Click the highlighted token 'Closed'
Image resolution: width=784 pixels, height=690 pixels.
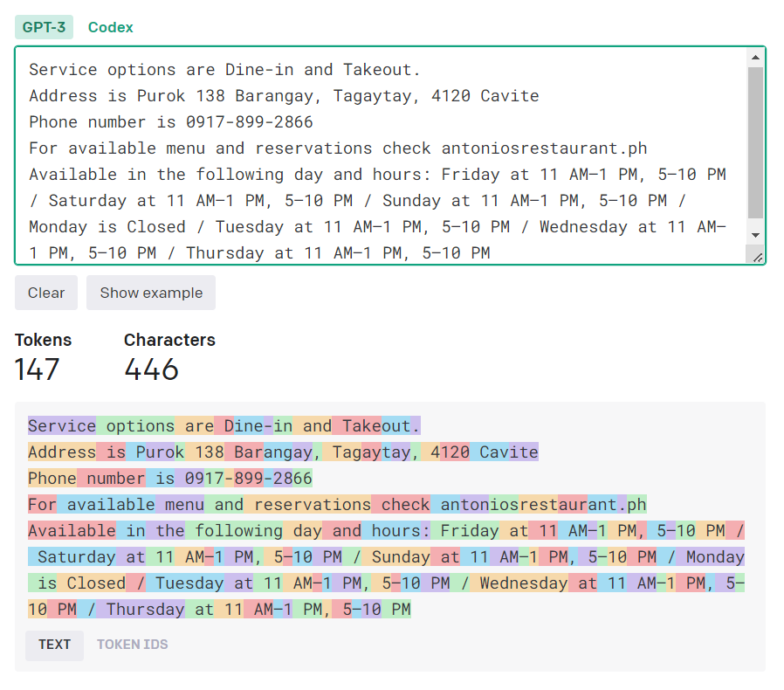point(92,583)
